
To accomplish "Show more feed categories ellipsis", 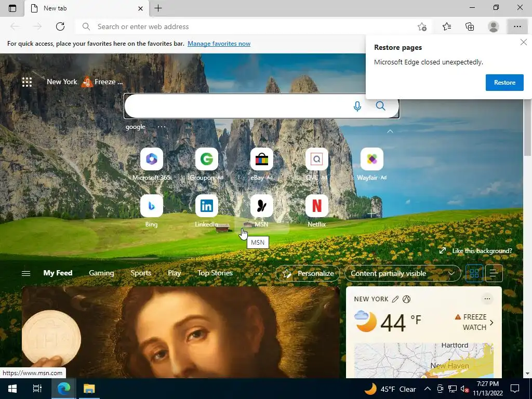I will [259, 273].
